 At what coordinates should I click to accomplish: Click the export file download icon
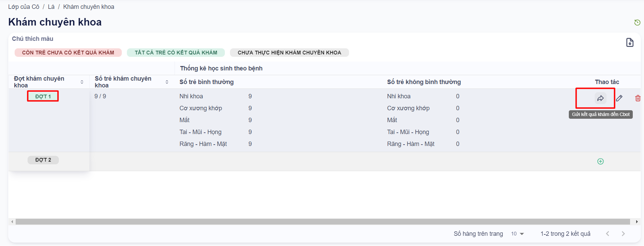point(630,43)
